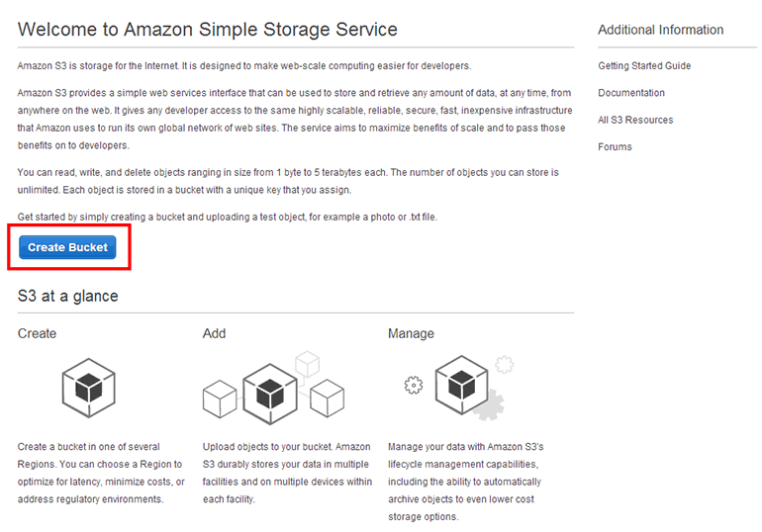Go to All S3 Resources
The image size is (762, 532).
(x=635, y=120)
